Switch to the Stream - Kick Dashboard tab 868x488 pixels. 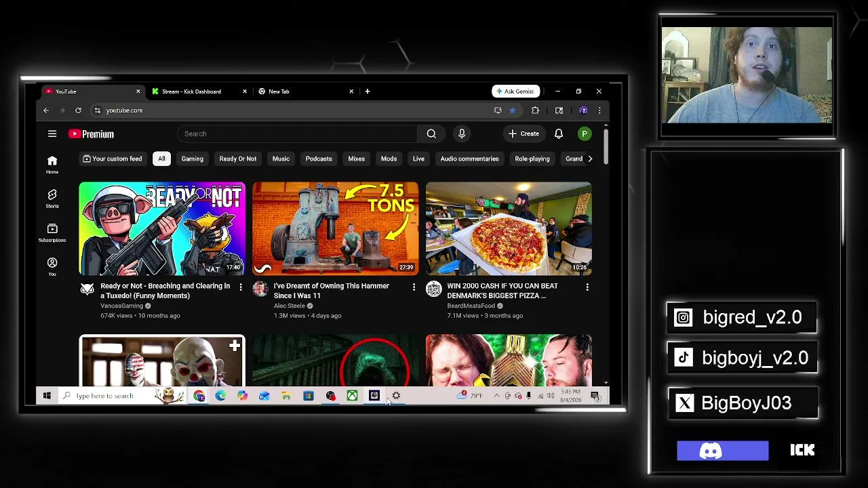(x=199, y=91)
